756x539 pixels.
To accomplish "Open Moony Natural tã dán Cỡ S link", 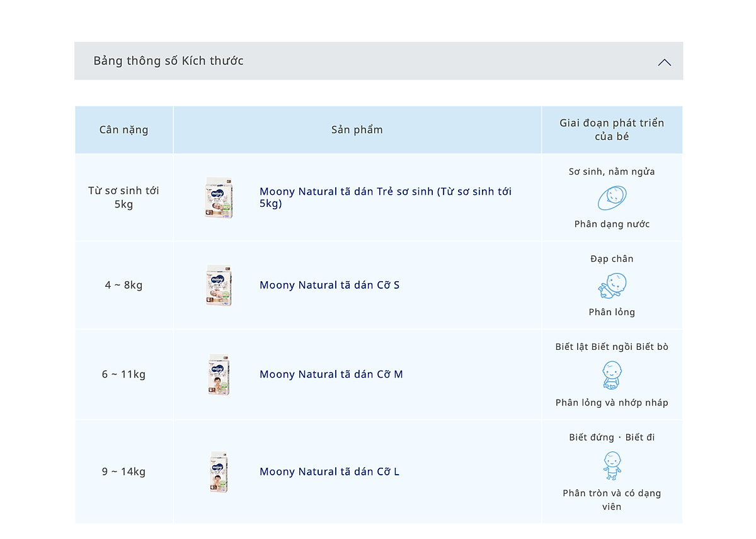I will coord(329,285).
